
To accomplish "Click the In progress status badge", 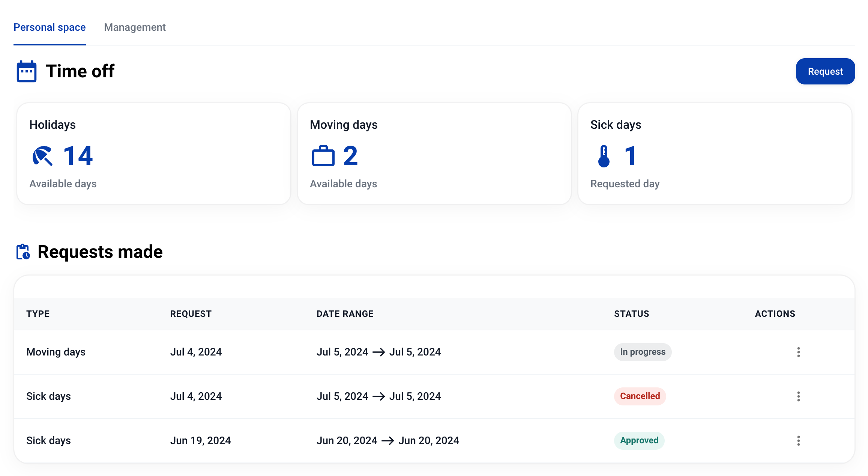I will [642, 352].
